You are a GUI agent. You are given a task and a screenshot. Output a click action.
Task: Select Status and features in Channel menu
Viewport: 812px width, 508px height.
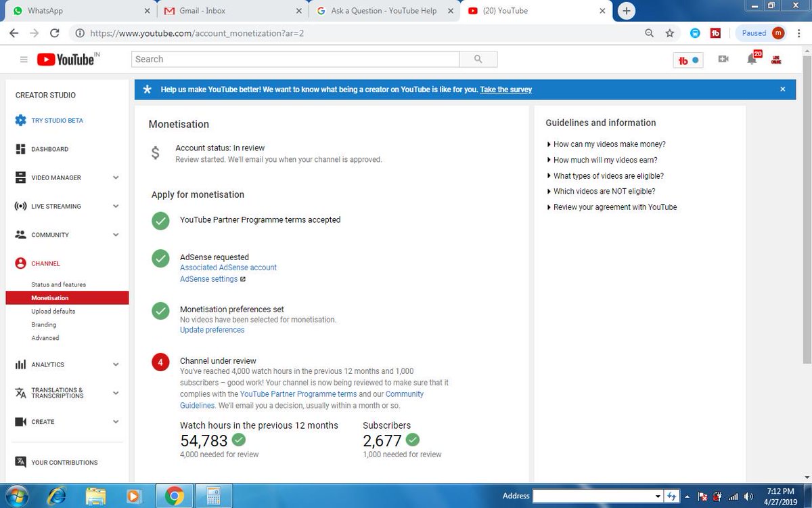(x=58, y=284)
